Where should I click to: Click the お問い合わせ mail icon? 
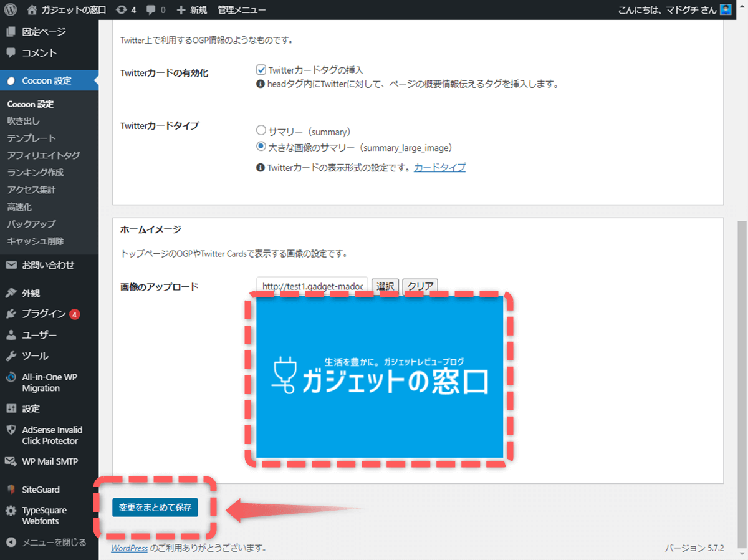11,265
